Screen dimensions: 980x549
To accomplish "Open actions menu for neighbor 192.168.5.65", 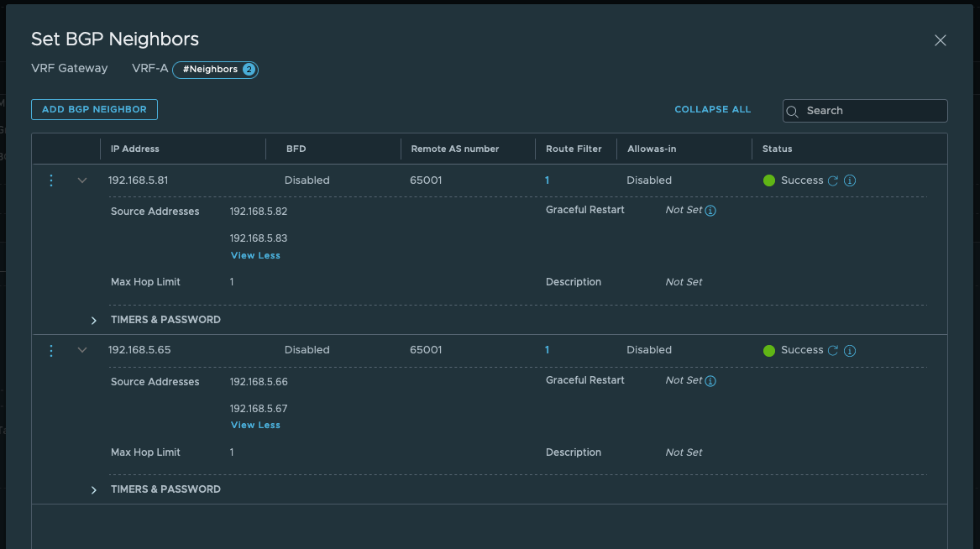I will pos(51,351).
